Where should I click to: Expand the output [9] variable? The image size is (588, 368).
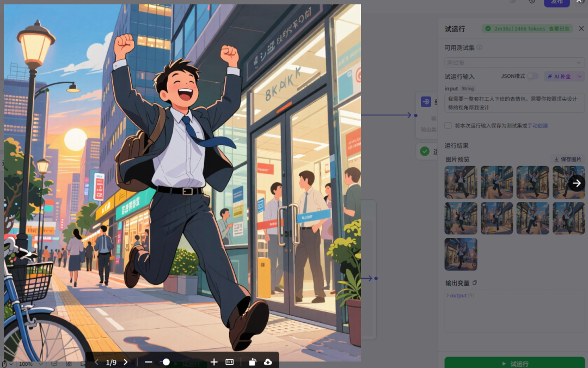click(x=448, y=296)
